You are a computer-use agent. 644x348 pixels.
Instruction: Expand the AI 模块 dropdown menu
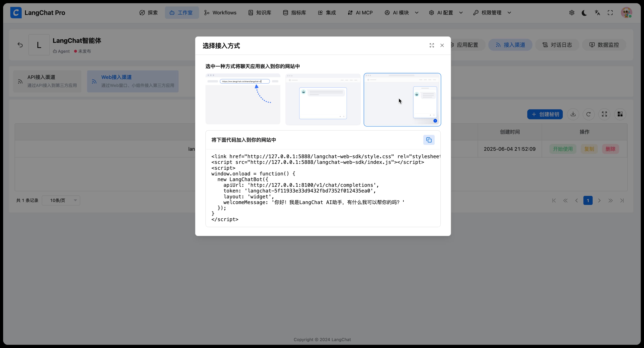[401, 12]
